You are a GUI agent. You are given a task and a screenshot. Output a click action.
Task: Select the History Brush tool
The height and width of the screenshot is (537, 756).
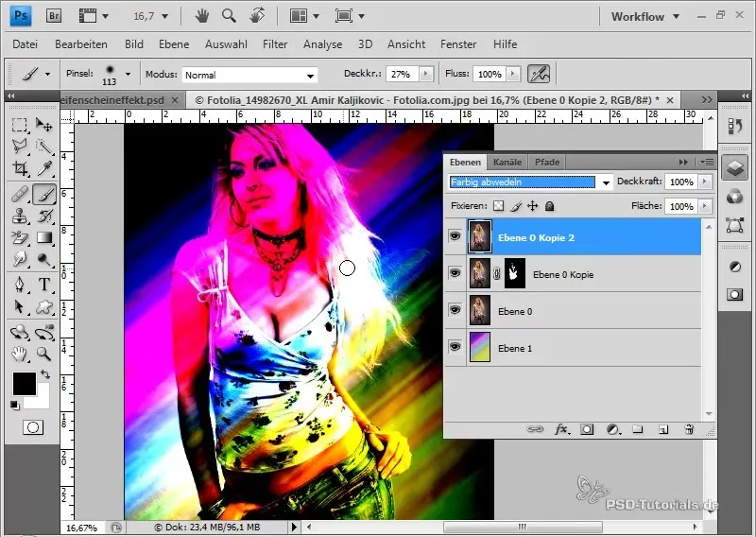(44, 216)
